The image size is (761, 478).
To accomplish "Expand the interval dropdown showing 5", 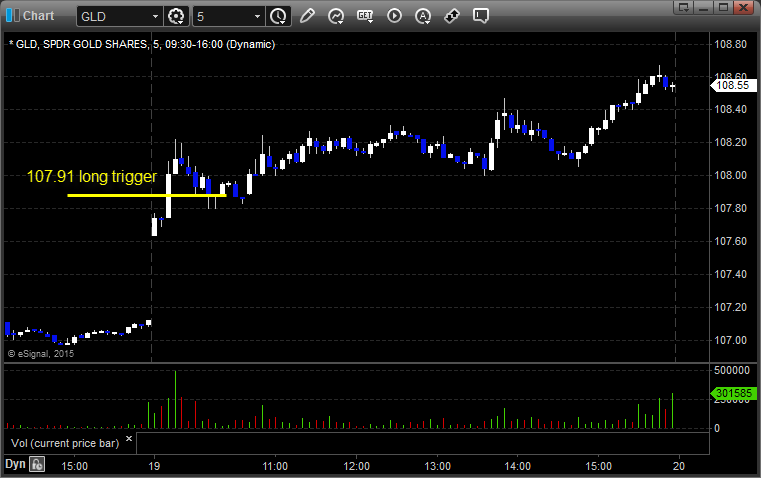I will [x=257, y=16].
